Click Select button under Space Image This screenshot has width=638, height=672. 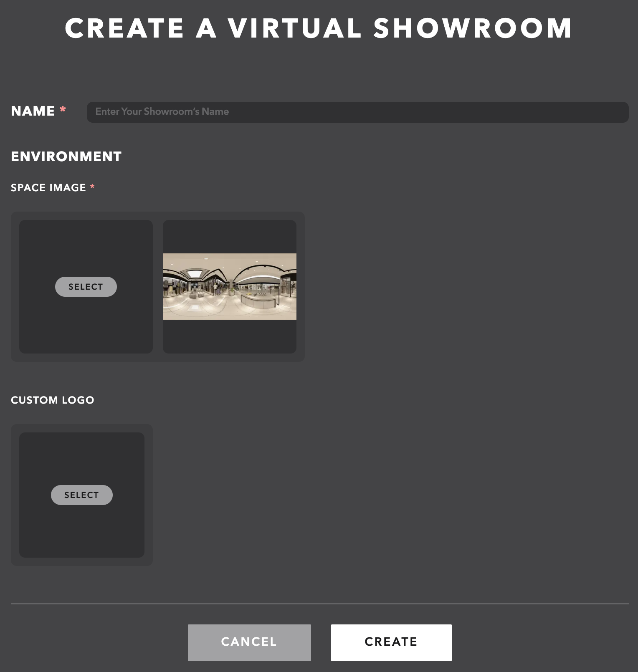[86, 287]
